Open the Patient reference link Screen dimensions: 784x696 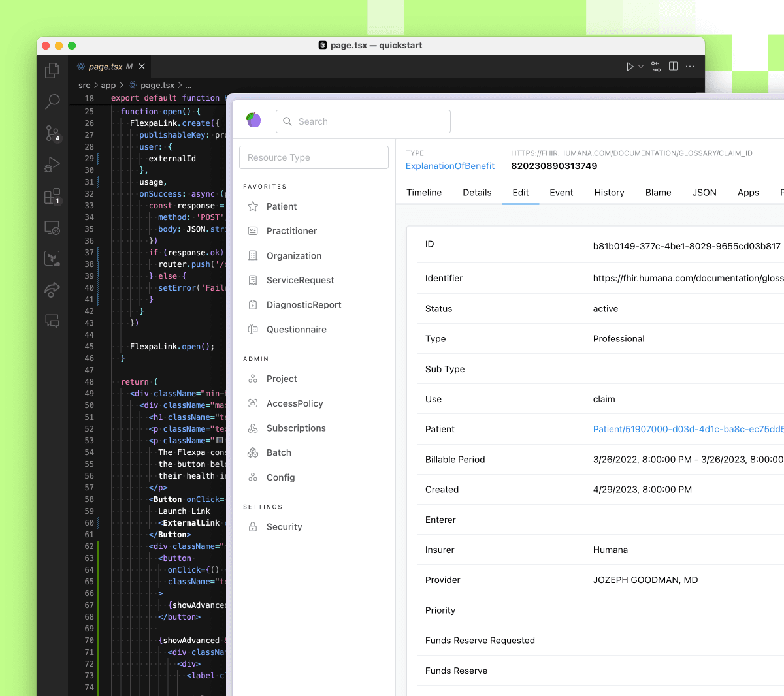(689, 429)
